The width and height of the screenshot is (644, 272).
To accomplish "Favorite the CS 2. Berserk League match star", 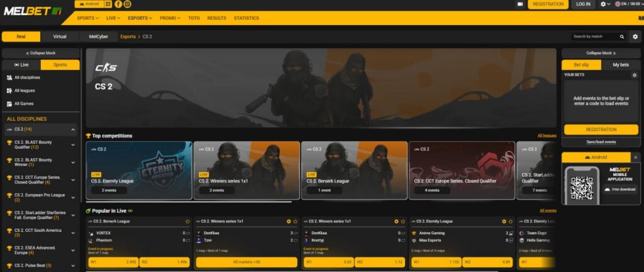I will [187, 222].
